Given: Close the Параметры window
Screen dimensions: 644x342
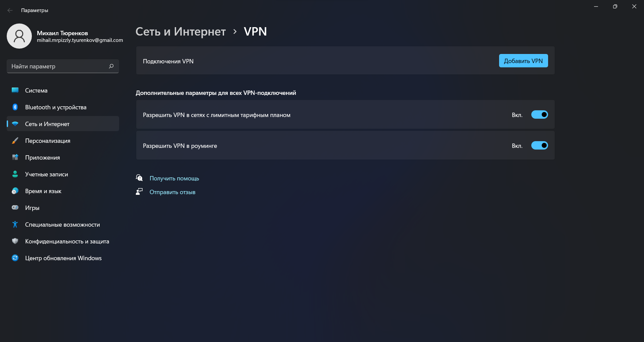Looking at the screenshot, I should (x=634, y=6).
